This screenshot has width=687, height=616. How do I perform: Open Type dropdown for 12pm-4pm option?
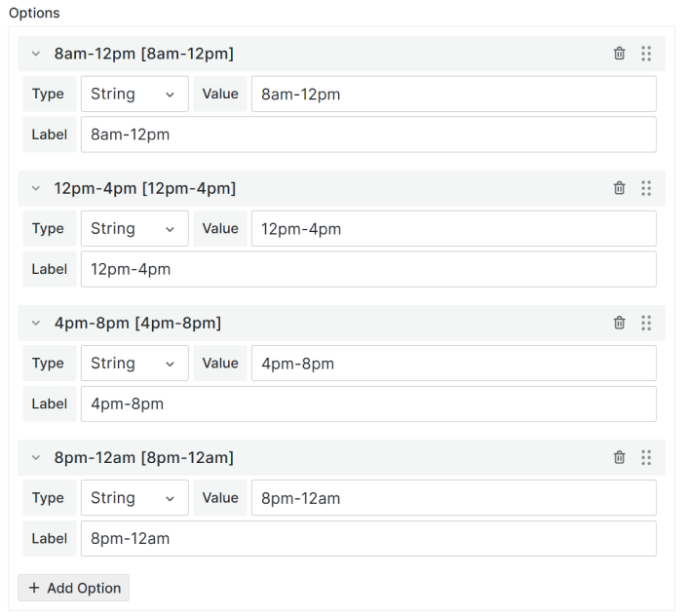pyautogui.click(x=134, y=229)
